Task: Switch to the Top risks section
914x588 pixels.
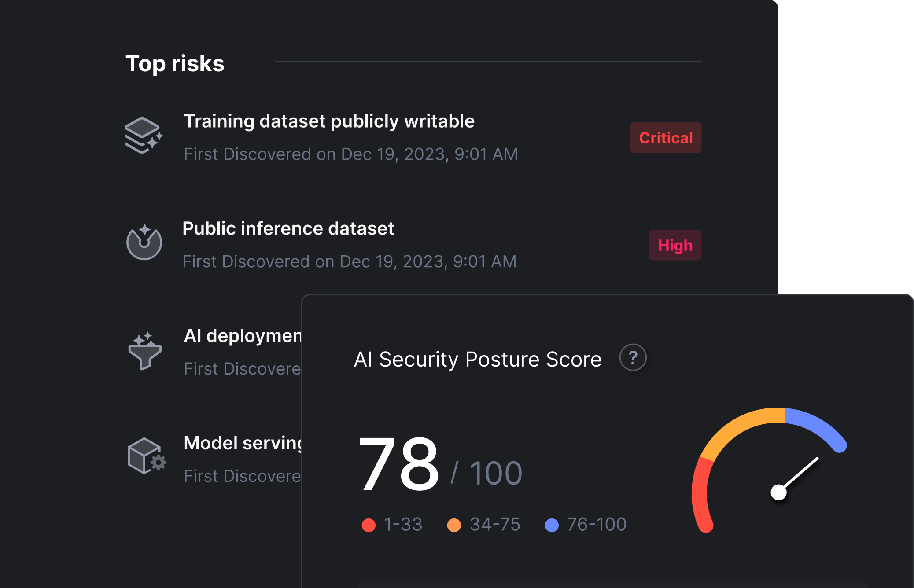Action: point(176,63)
